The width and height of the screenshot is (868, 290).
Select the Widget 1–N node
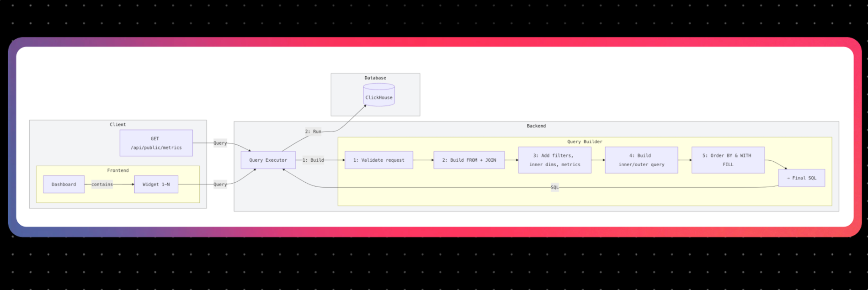156,185
